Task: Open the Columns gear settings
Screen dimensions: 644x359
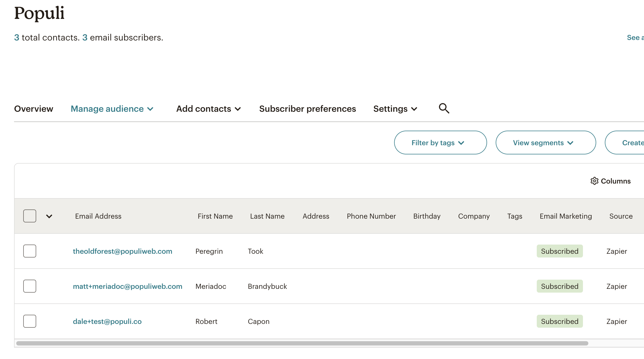Action: pos(610,181)
